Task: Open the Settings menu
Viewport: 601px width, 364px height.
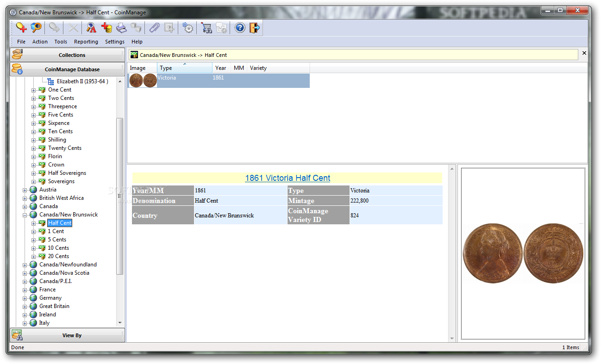Action: pos(115,42)
